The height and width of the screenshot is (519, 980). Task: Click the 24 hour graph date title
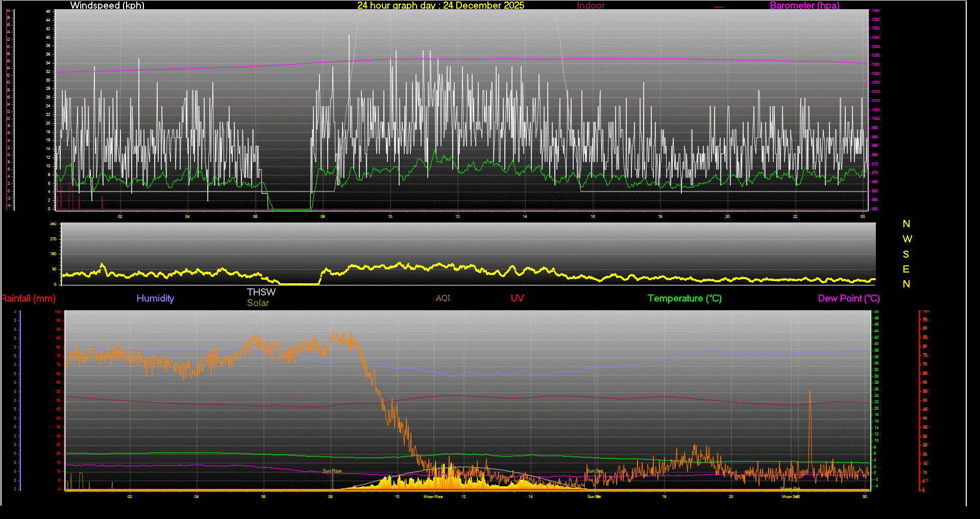pyautogui.click(x=440, y=6)
